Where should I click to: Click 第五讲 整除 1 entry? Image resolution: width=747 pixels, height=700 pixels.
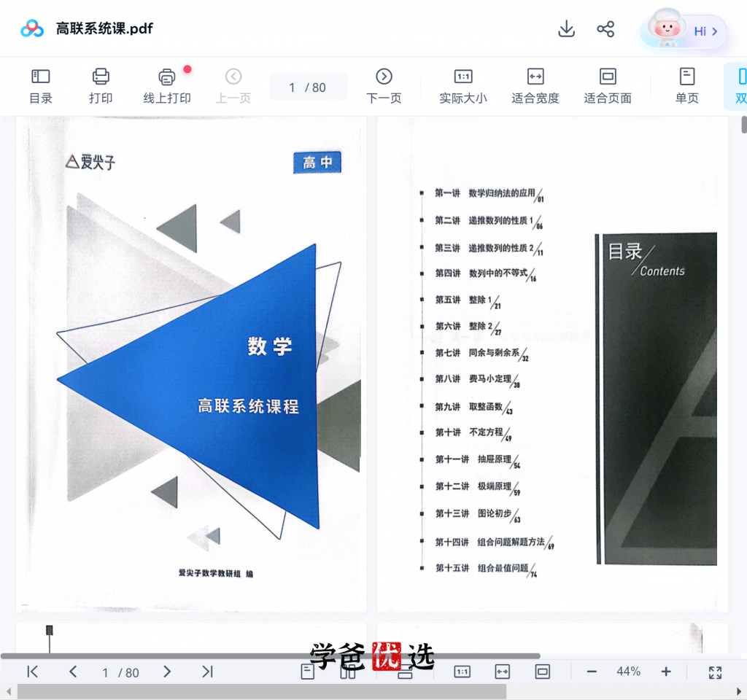point(468,300)
